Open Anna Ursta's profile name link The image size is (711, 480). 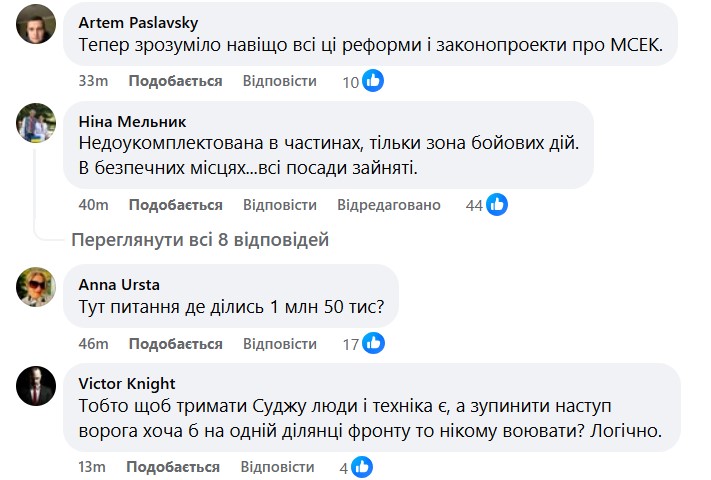pyautogui.click(x=118, y=283)
